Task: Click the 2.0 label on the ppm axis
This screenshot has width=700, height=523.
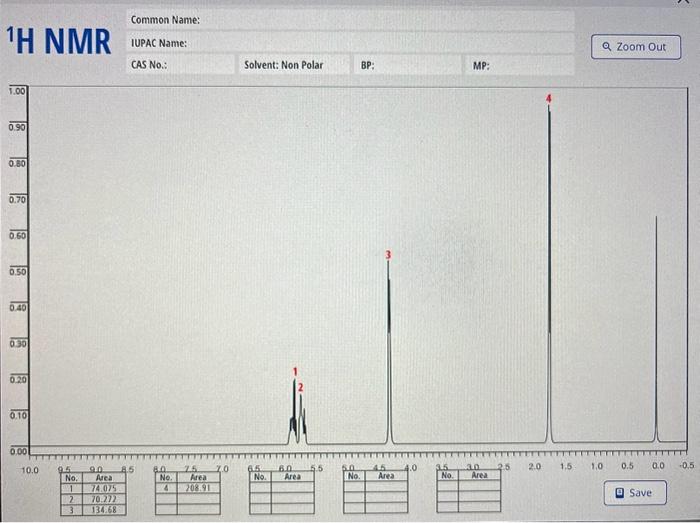Action: tap(534, 466)
